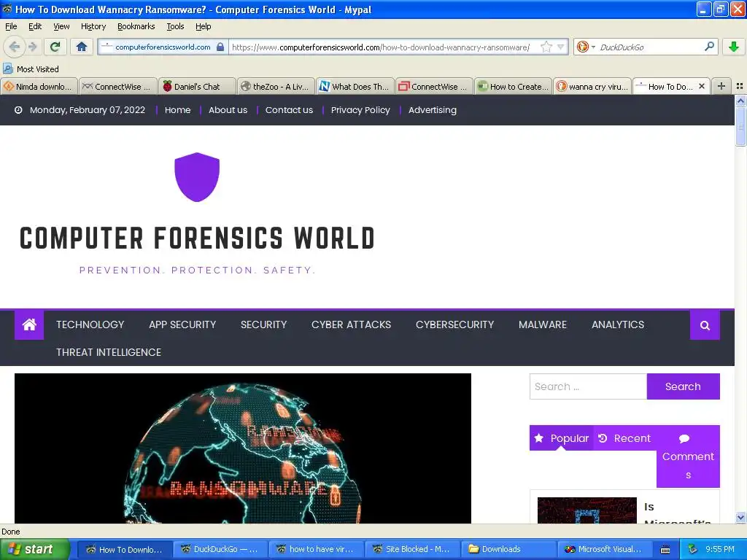The width and height of the screenshot is (747, 560).
Task: Open the Contact us link
Action: click(x=289, y=110)
